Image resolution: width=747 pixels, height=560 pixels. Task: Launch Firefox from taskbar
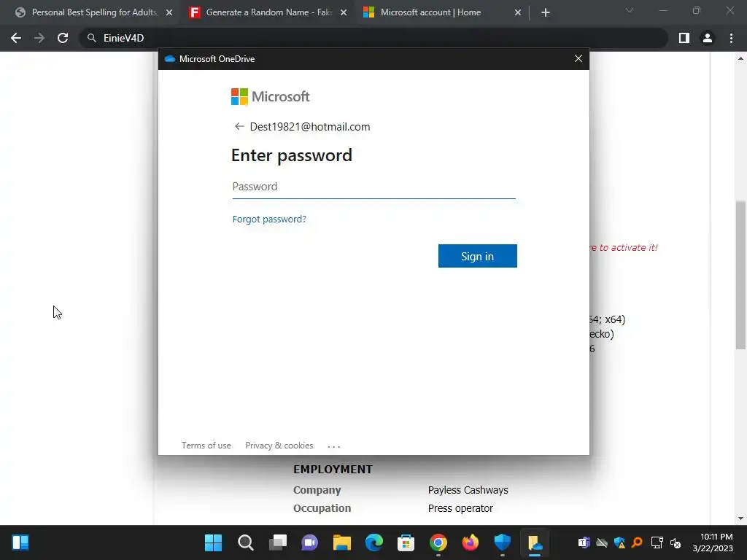[471, 542]
